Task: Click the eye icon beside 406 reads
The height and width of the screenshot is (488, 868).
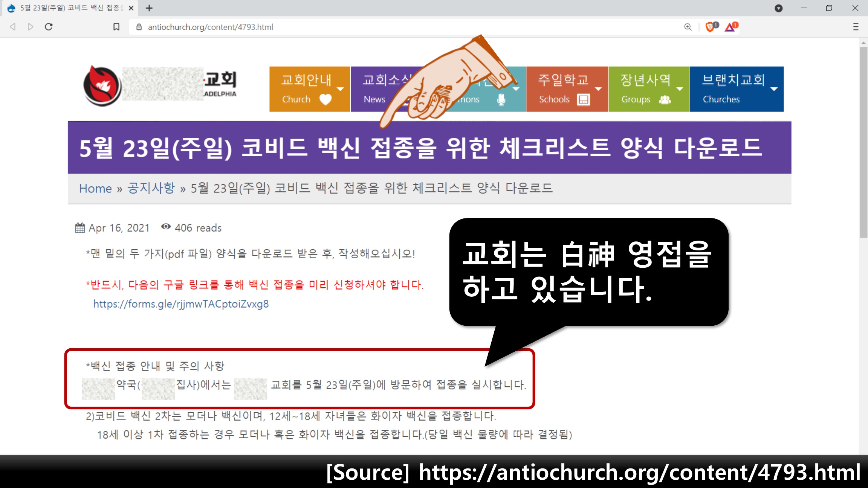Action: 166,227
